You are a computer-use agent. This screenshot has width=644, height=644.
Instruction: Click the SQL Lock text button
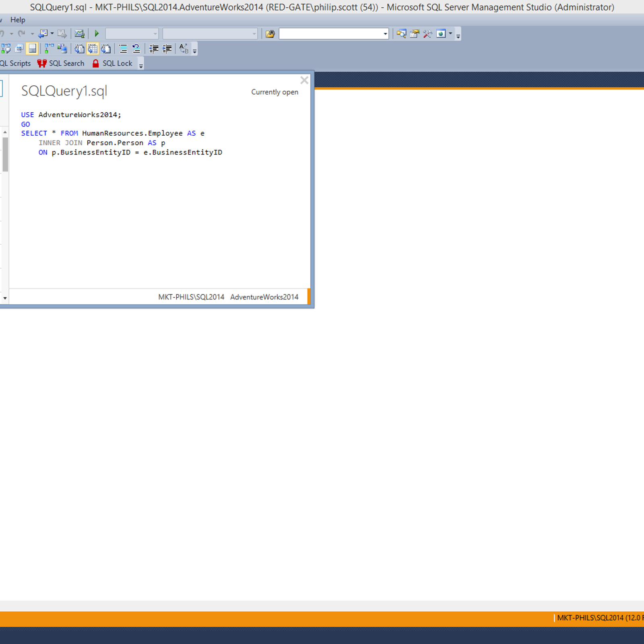pos(117,64)
